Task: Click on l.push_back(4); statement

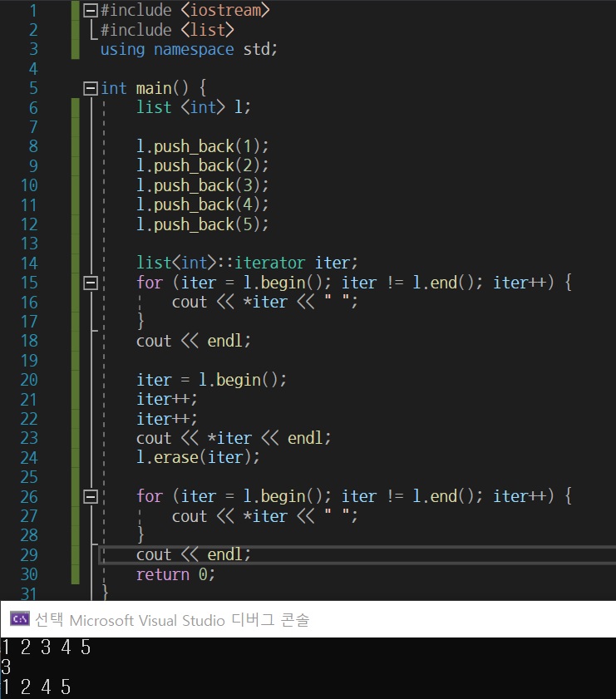Action: (x=202, y=204)
